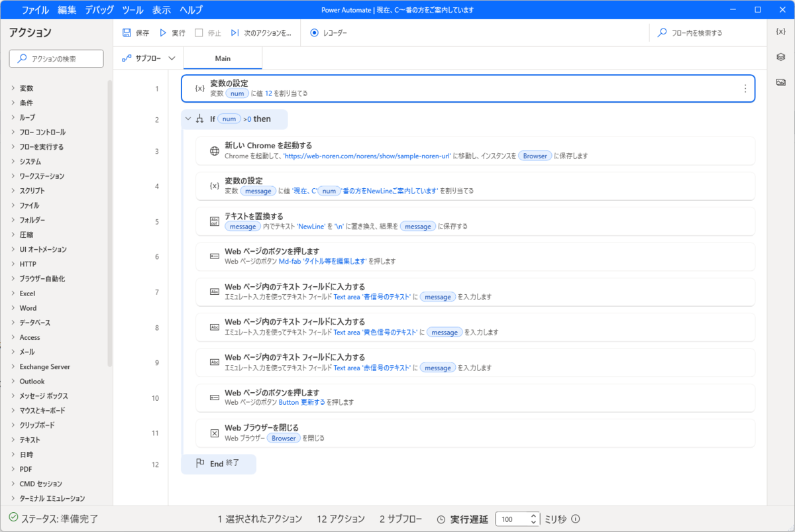Click the actions pane vertical scrollbar
The height and width of the screenshot is (532, 795).
pyautogui.click(x=109, y=222)
